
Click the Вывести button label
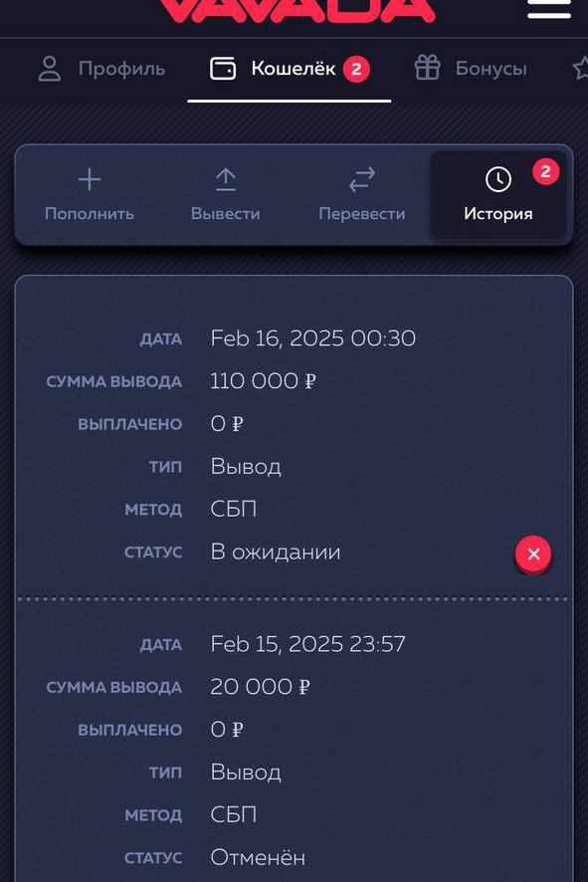(x=226, y=214)
